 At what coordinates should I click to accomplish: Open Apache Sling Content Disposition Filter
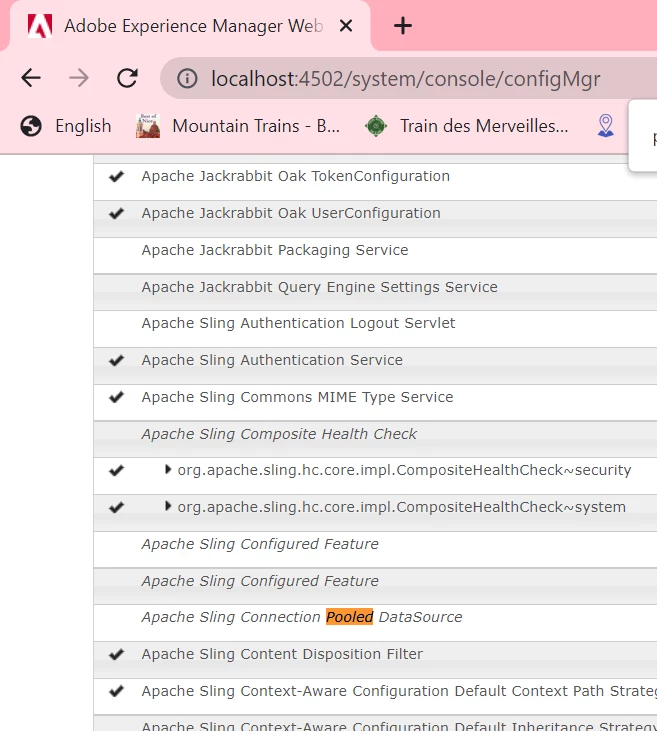click(282, 654)
